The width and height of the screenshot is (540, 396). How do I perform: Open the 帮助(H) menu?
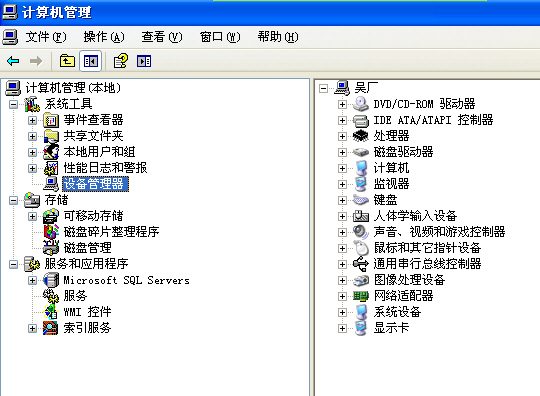(x=278, y=37)
